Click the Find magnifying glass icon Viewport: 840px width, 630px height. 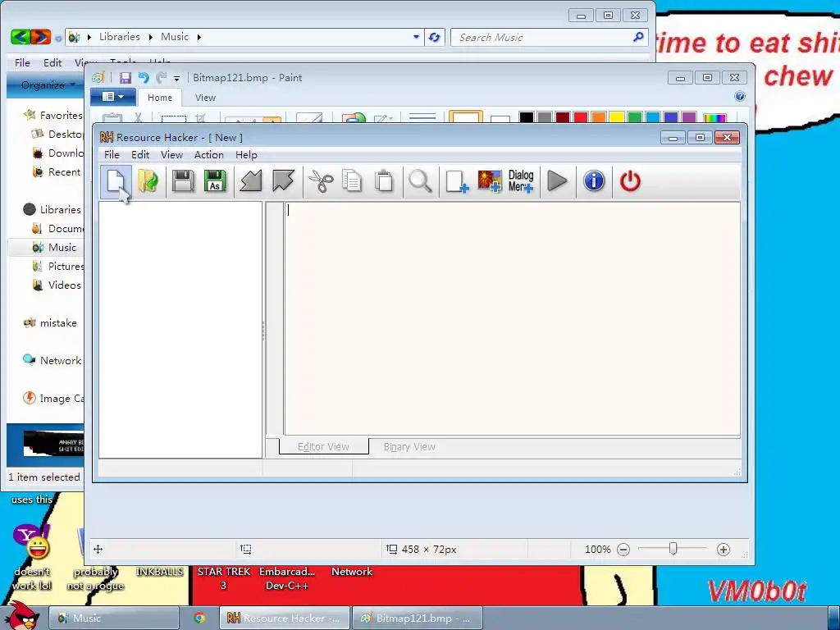[x=420, y=181]
